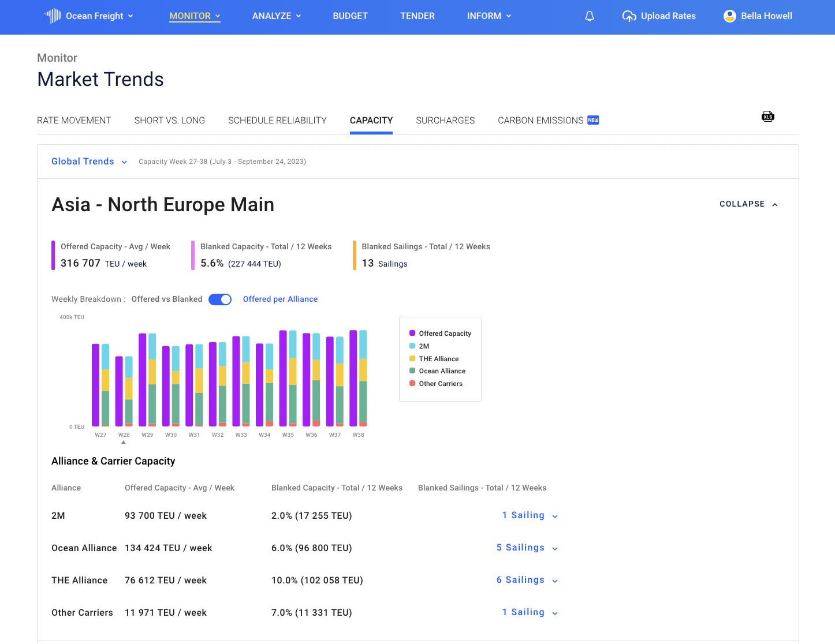
Task: Click 10.0% (102 058 TEU) cell
Action: [x=317, y=580]
